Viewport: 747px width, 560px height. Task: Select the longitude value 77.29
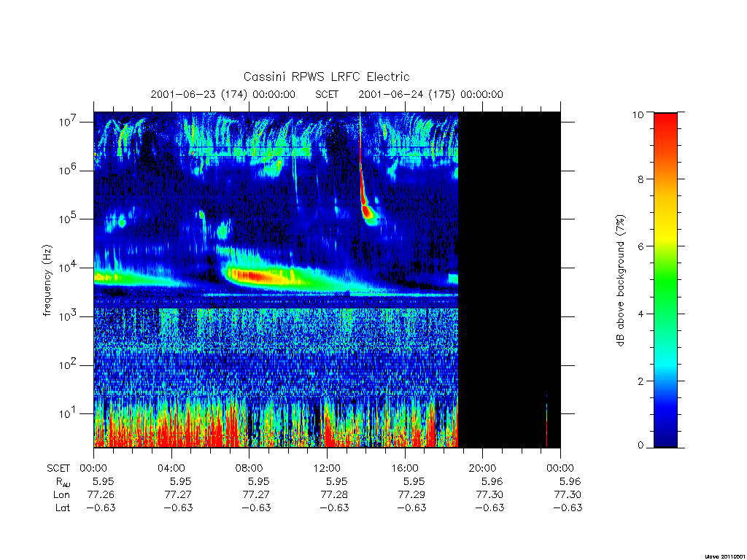click(411, 495)
